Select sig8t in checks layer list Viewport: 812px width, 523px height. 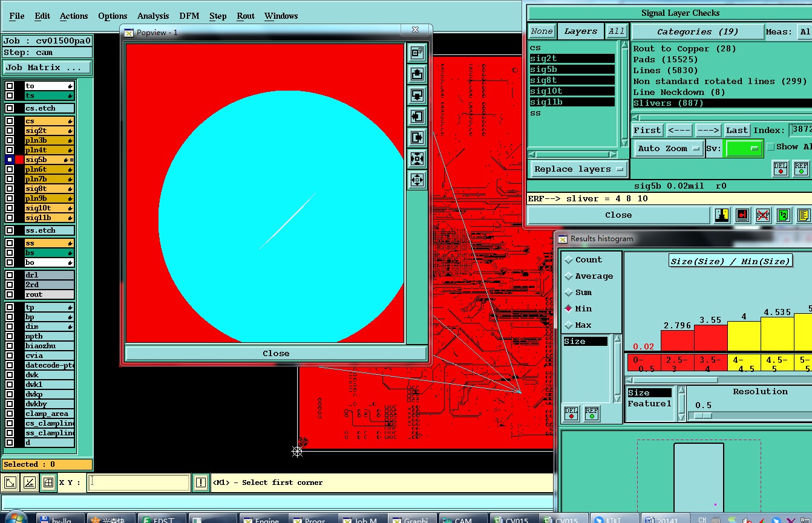[572, 80]
